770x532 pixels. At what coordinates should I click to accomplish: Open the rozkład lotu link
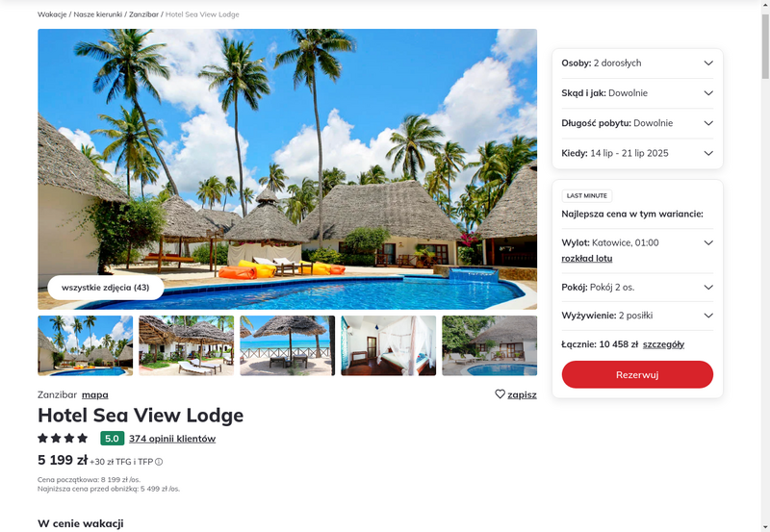point(587,258)
